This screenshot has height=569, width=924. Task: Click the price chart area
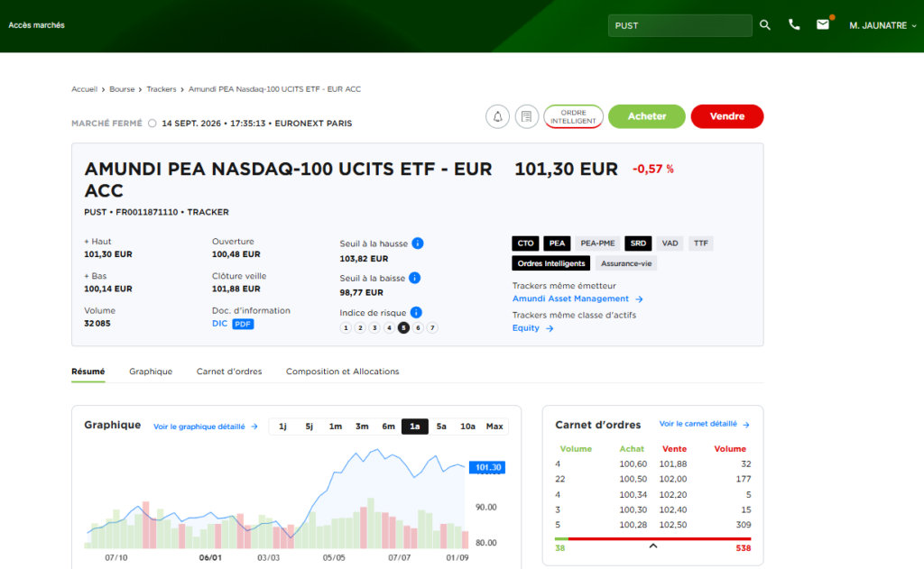click(277, 498)
